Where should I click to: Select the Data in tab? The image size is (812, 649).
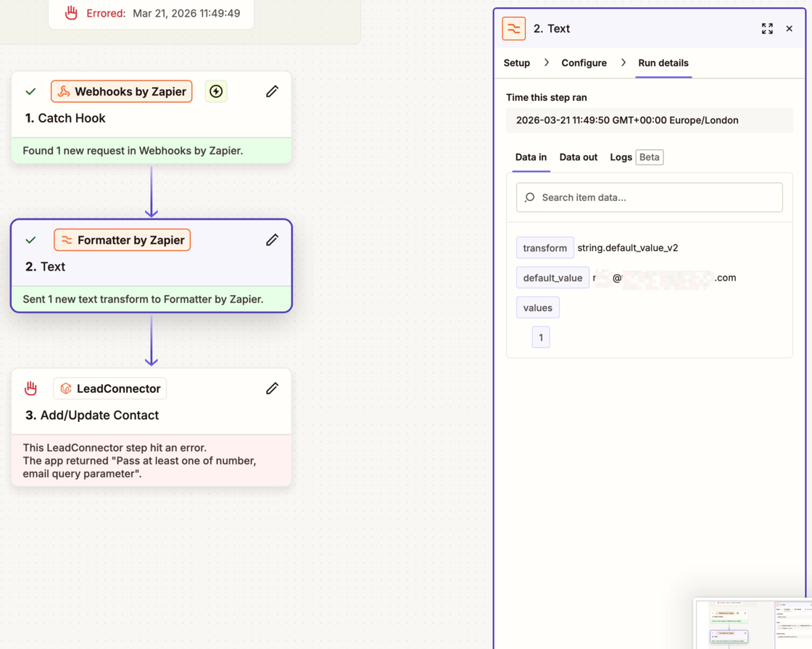pos(531,157)
